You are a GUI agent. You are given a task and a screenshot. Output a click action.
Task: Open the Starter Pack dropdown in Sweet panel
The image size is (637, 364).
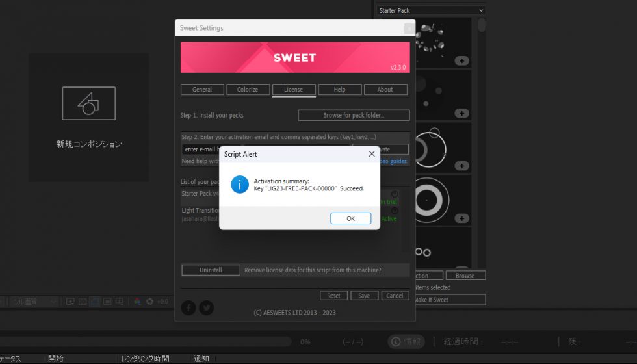pos(431,10)
